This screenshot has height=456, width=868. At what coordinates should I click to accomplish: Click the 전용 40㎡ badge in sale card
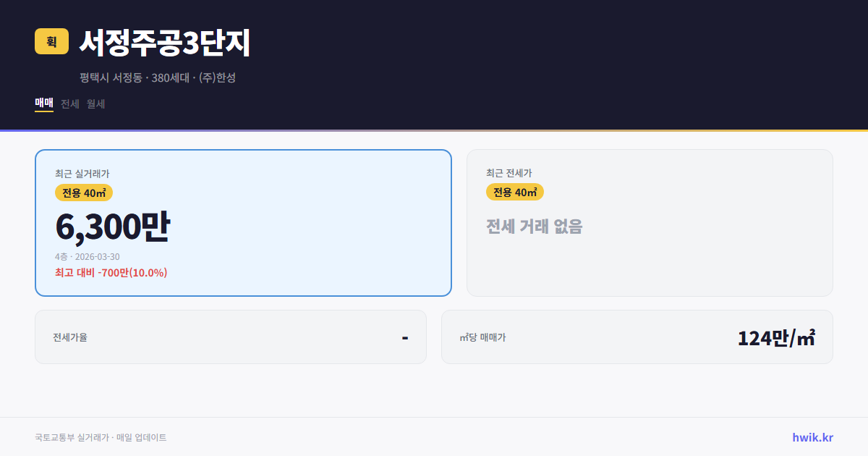[x=83, y=193]
